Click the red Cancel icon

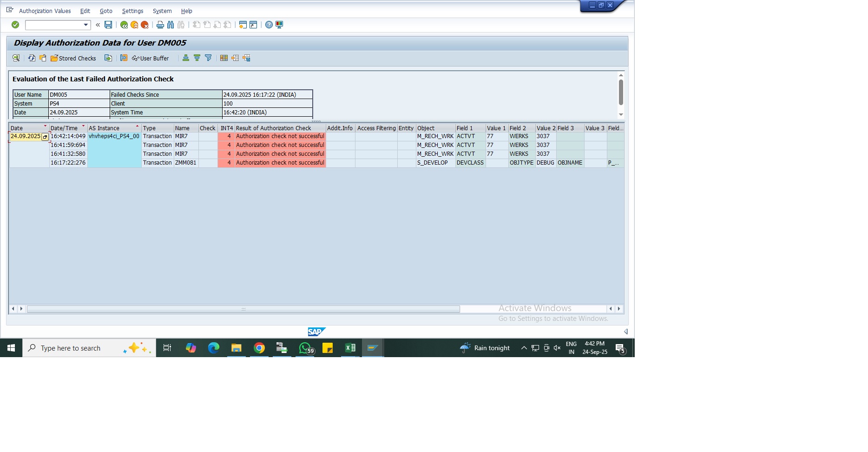pyautogui.click(x=145, y=25)
